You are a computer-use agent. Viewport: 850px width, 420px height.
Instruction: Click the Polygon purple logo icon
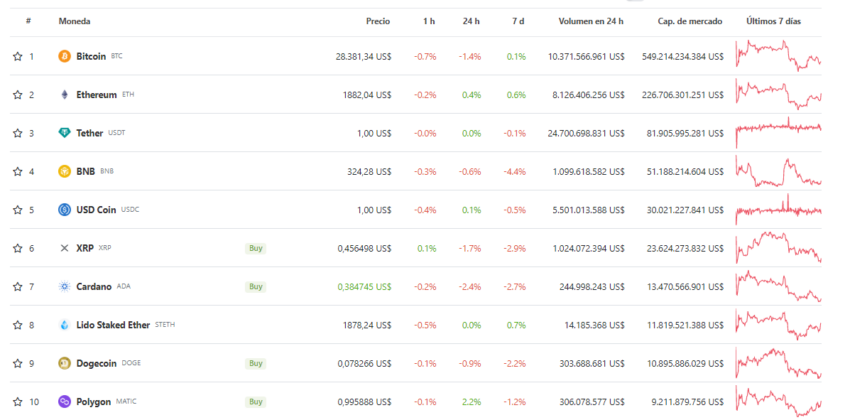click(x=65, y=401)
